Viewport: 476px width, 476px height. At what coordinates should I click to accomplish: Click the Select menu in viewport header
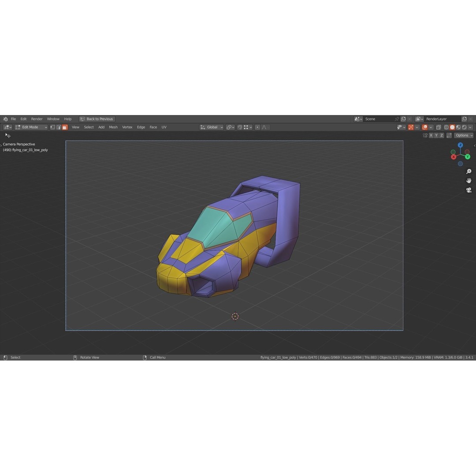(89, 127)
